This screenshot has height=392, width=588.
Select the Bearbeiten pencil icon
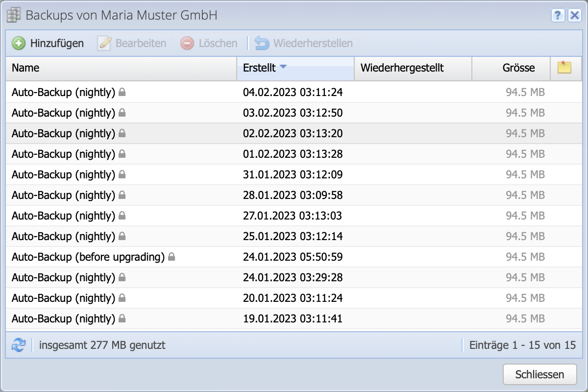pos(104,43)
